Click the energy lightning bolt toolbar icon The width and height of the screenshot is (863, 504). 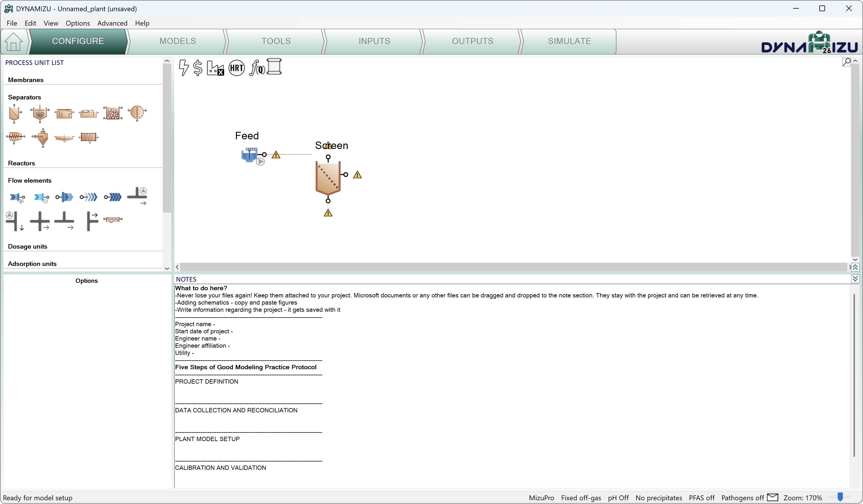pyautogui.click(x=184, y=68)
